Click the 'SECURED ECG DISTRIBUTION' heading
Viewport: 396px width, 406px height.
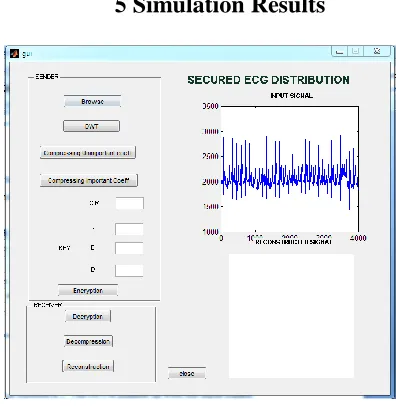click(x=268, y=80)
